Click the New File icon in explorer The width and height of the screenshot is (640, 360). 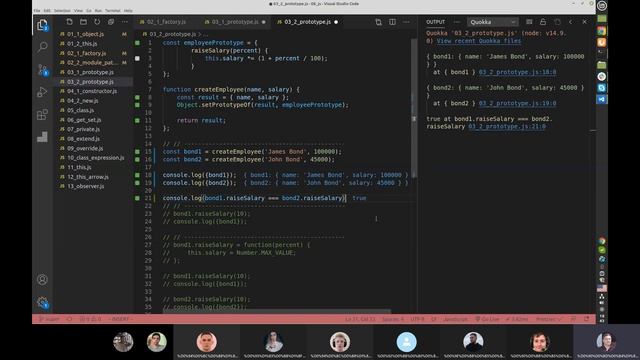pos(69,22)
